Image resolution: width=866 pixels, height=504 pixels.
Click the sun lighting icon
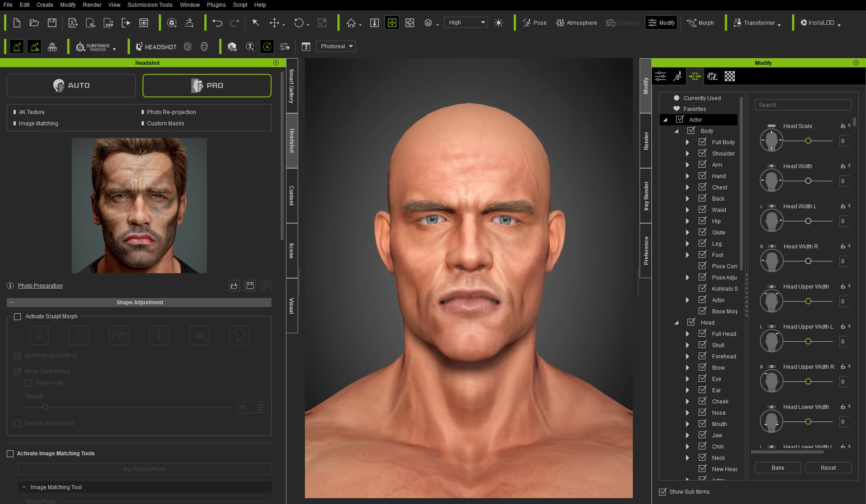click(x=498, y=23)
